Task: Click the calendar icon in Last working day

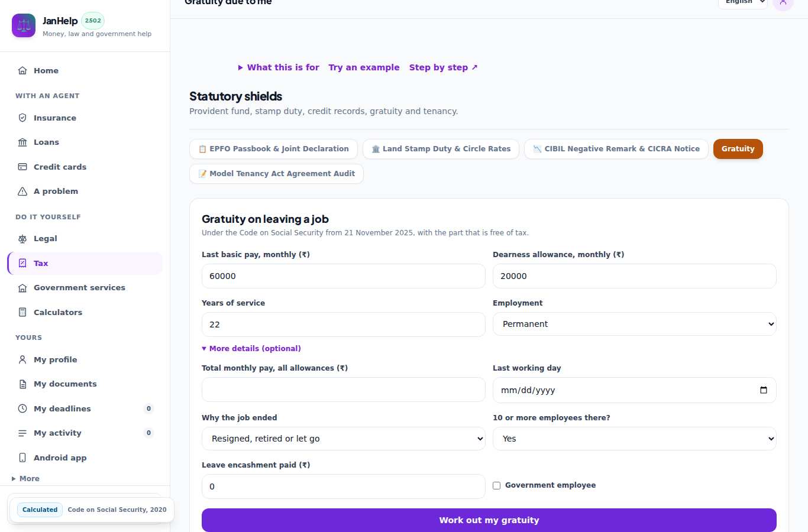Action: pos(764,390)
